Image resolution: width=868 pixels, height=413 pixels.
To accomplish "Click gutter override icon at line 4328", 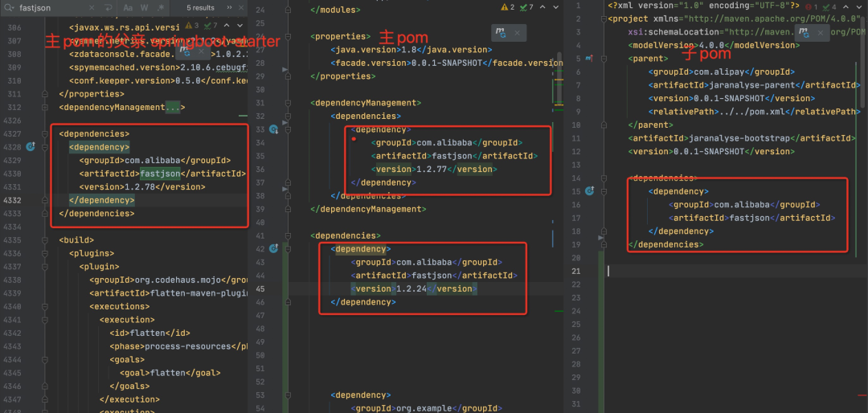I will coord(31,147).
